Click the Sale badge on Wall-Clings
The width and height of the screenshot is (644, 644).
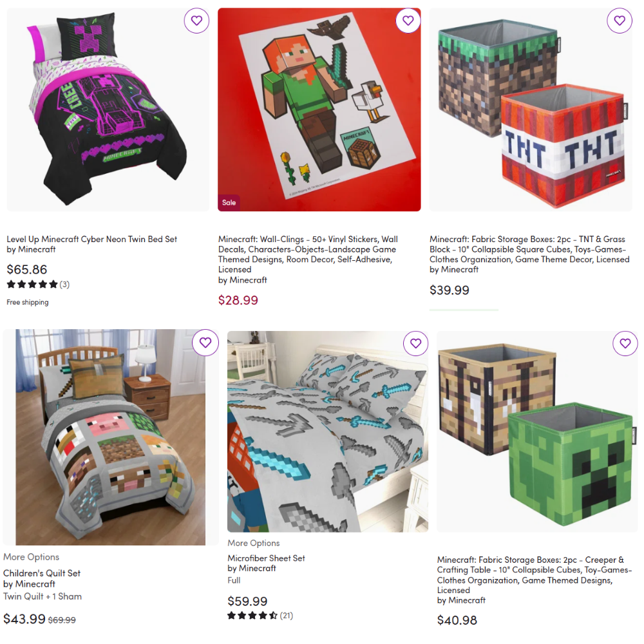point(229,202)
